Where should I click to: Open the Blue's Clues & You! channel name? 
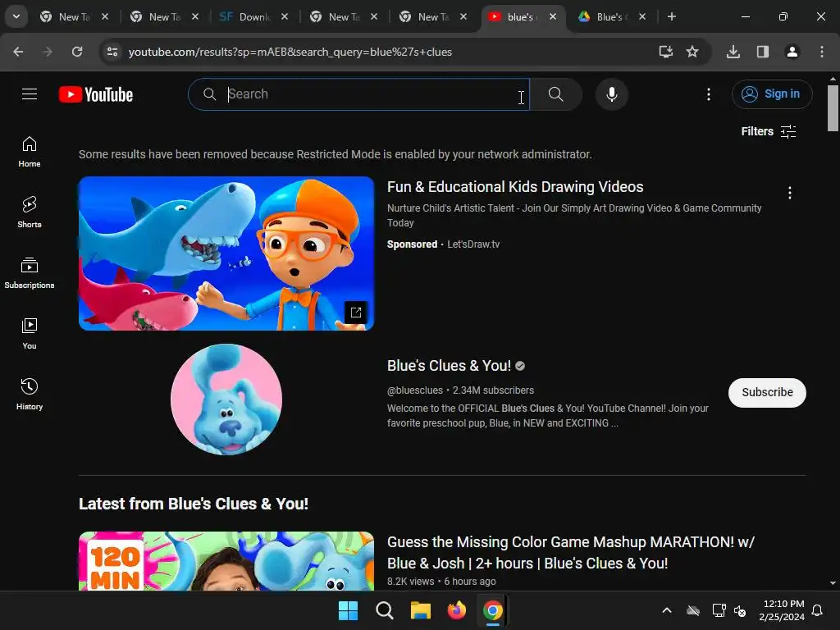[449, 366]
